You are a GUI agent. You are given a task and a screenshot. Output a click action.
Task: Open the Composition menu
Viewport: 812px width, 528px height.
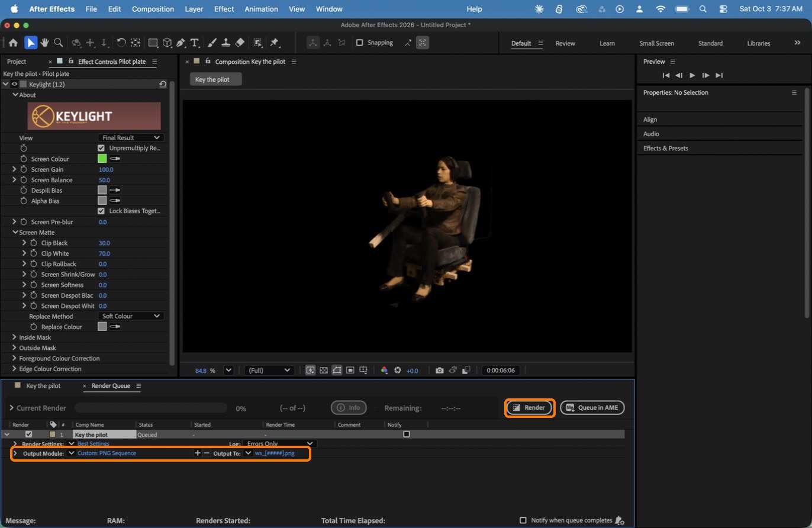click(153, 9)
